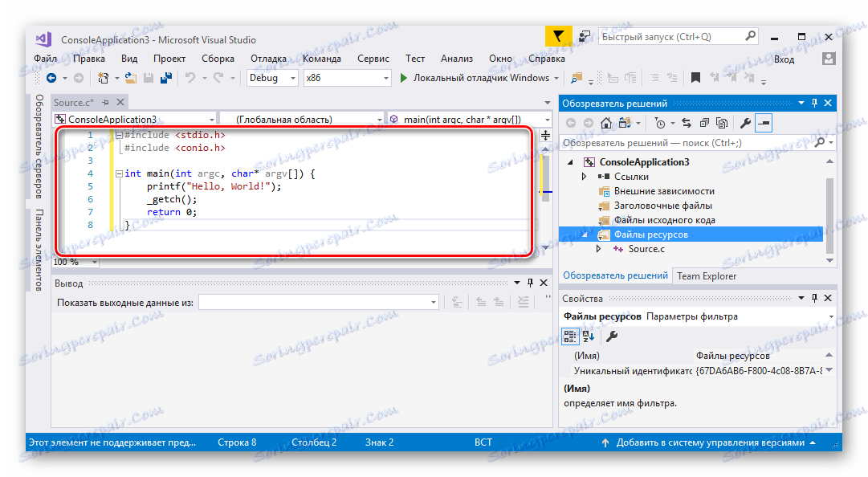The width and height of the screenshot is (868, 477).
Task: Click the Clear All icon in Output panel
Action: click(523, 301)
